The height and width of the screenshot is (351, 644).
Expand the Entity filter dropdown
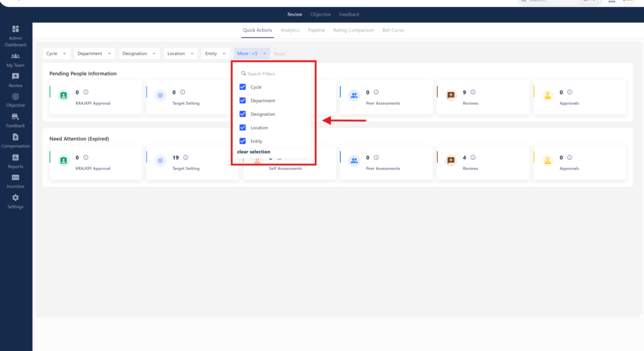click(215, 53)
